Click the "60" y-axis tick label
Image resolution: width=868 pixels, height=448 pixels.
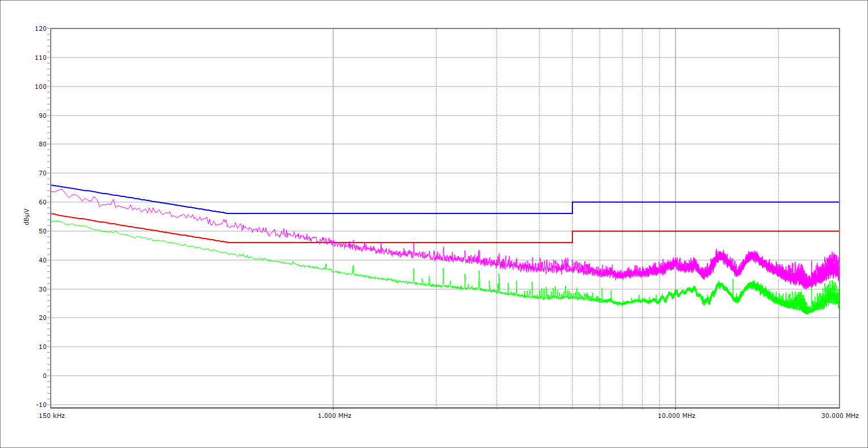(42, 202)
